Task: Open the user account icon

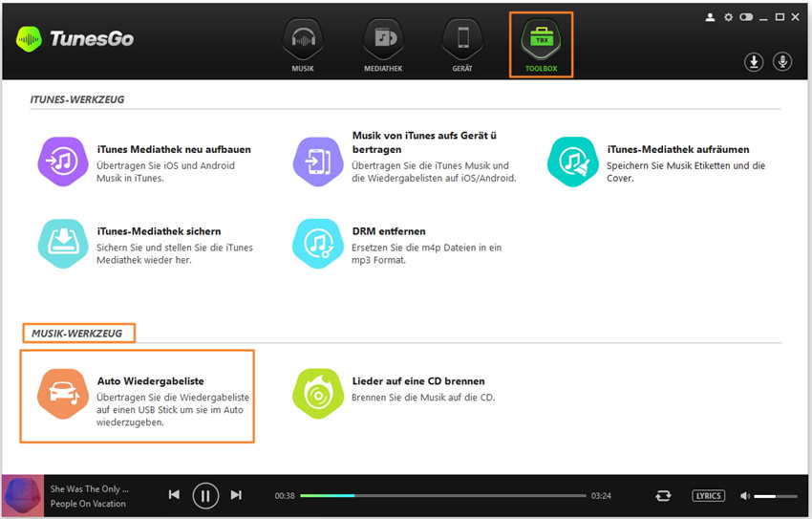Action: pyautogui.click(x=710, y=17)
